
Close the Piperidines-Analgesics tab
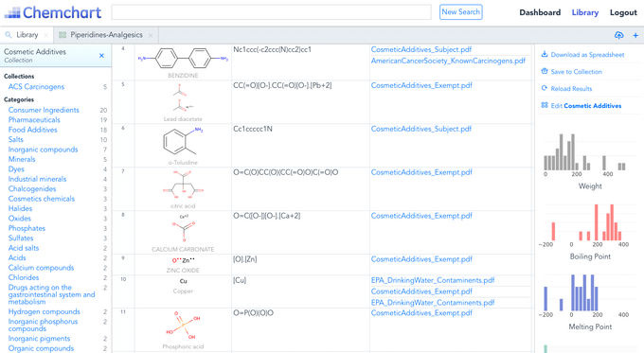(x=151, y=35)
